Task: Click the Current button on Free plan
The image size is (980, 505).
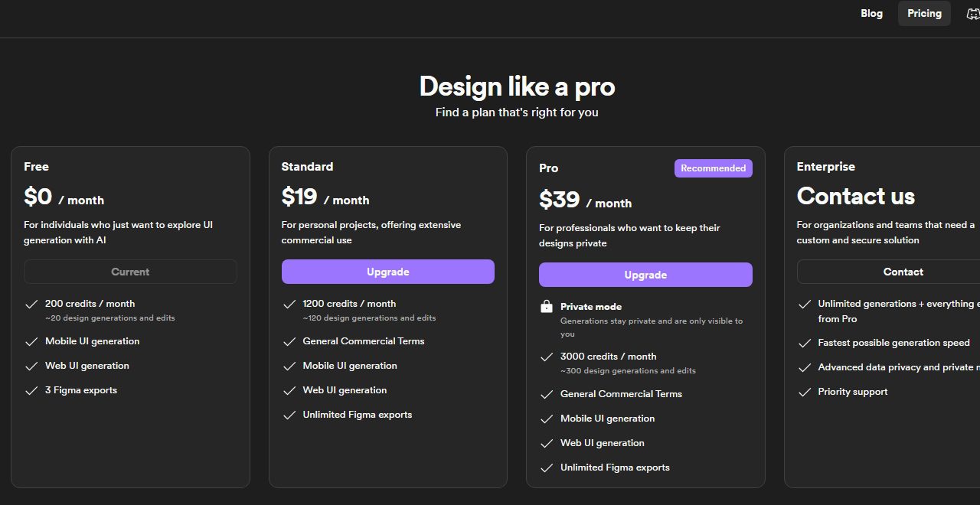Action: (130, 272)
